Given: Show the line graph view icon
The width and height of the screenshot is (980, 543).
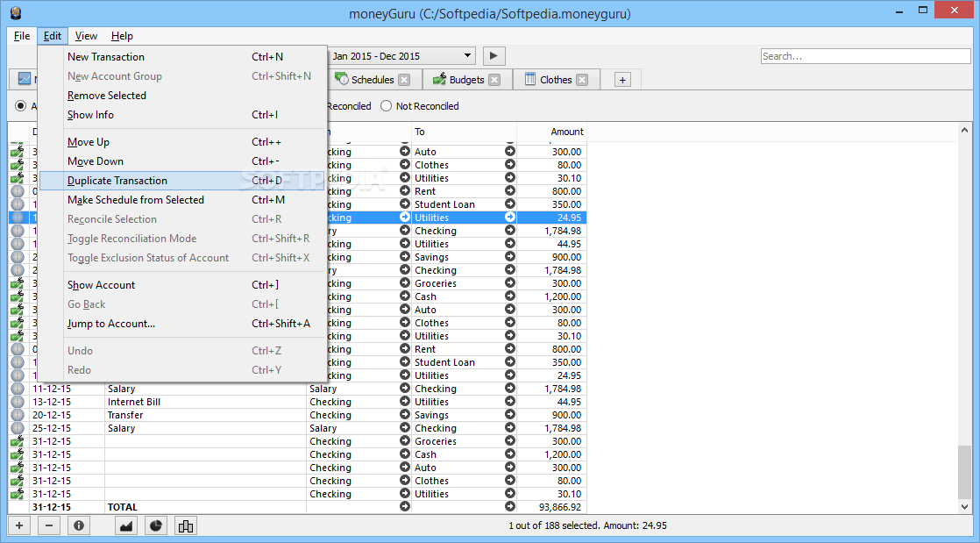Looking at the screenshot, I should point(127,526).
